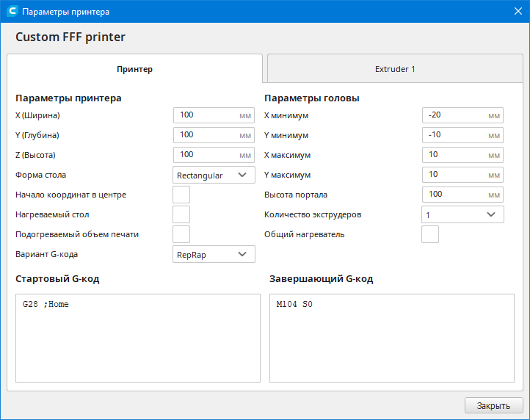Switch to the Extruder 1 tab

[x=395, y=69]
